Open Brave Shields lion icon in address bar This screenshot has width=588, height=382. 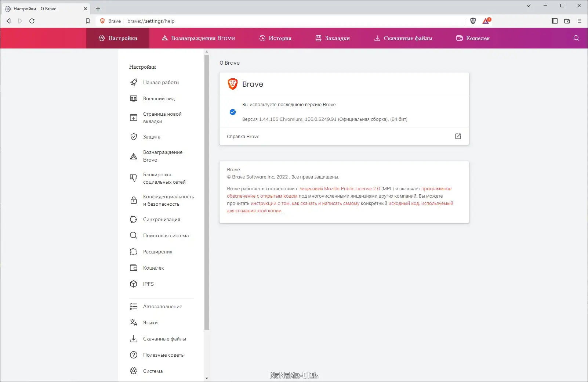pyautogui.click(x=473, y=21)
